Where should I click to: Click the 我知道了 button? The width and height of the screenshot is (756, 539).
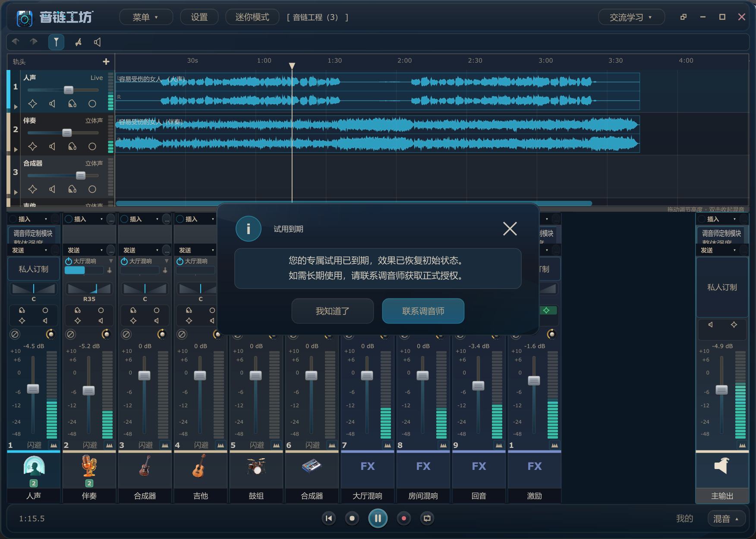tap(333, 311)
